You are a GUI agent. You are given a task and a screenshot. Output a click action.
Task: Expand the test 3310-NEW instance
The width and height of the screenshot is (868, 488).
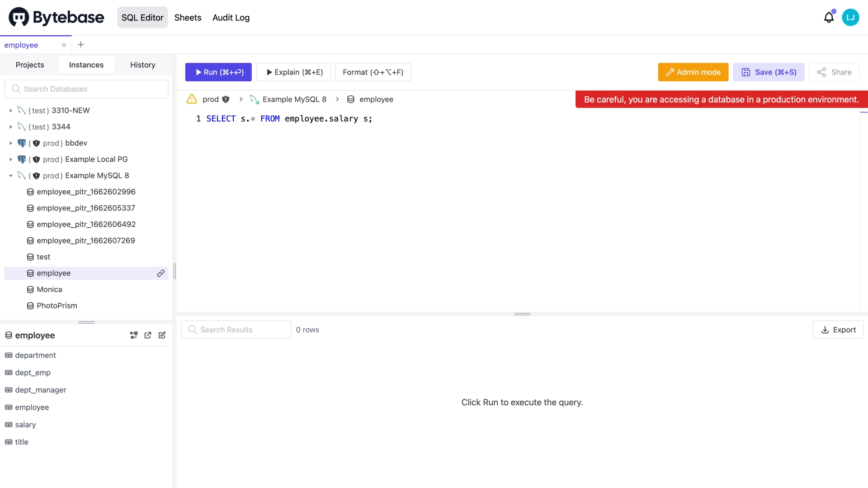pos(10,110)
